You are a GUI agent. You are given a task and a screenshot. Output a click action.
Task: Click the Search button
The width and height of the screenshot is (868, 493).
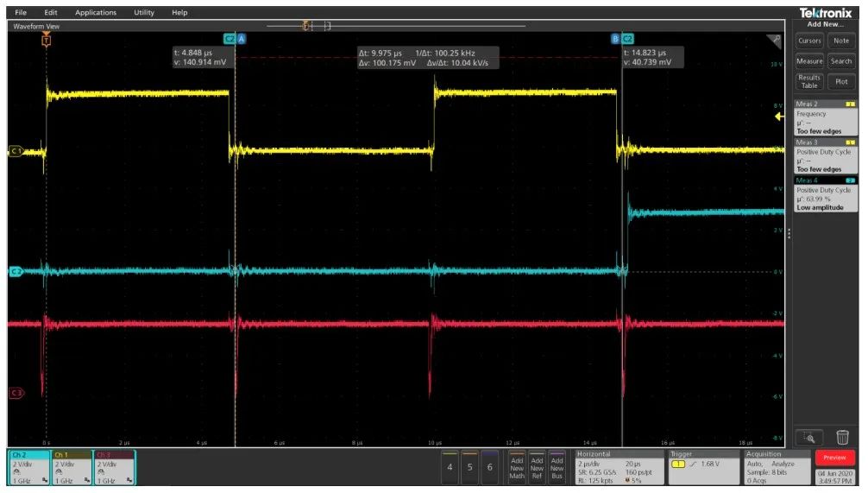tap(841, 61)
